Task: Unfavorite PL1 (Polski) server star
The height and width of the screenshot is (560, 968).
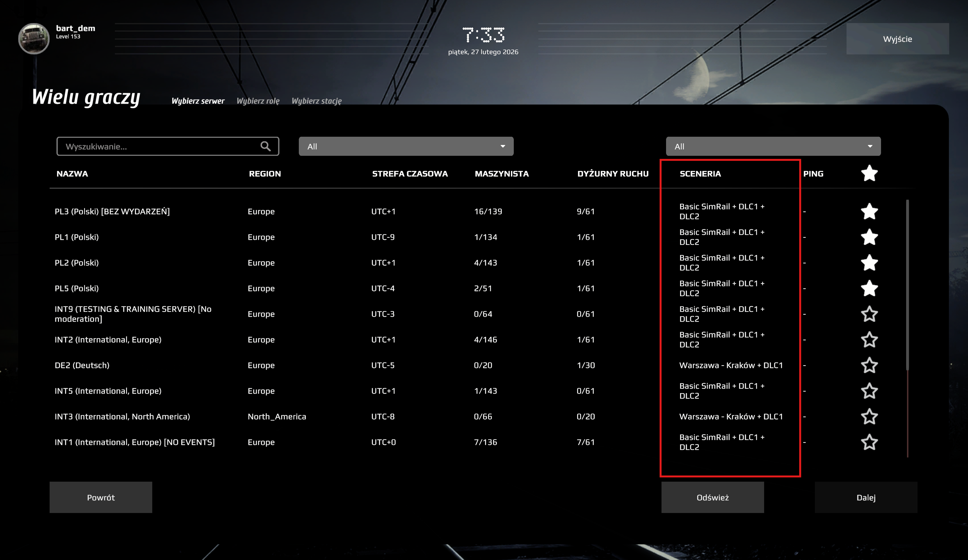Action: 869,237
